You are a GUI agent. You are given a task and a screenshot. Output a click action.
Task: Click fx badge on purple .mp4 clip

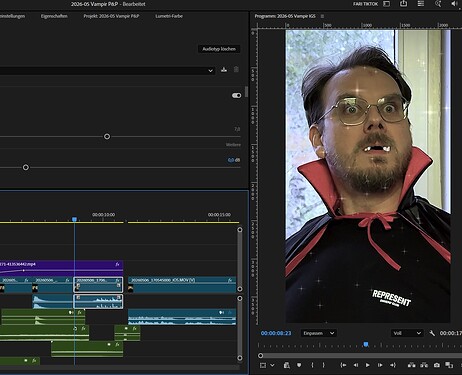(x=117, y=264)
